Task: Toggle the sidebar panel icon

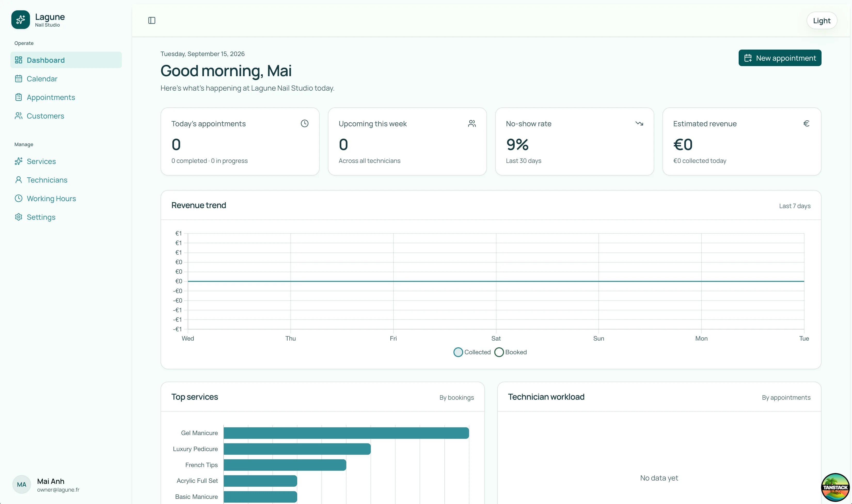Action: 152,20
